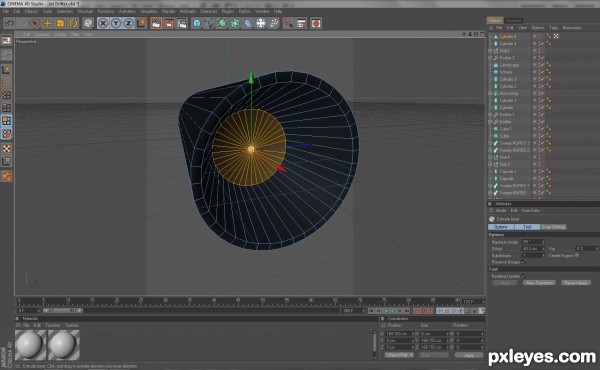Image resolution: width=600 pixels, height=370 pixels.
Task: Expand the Null 3 object
Action: [x=491, y=164]
